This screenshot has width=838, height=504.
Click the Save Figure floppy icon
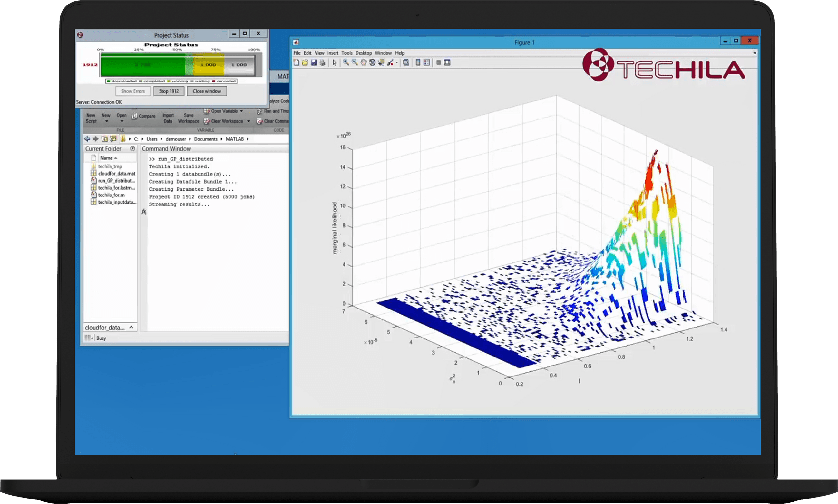(x=314, y=62)
